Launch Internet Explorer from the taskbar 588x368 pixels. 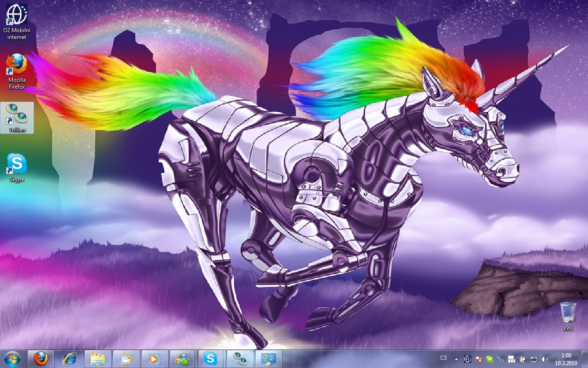pyautogui.click(x=69, y=358)
